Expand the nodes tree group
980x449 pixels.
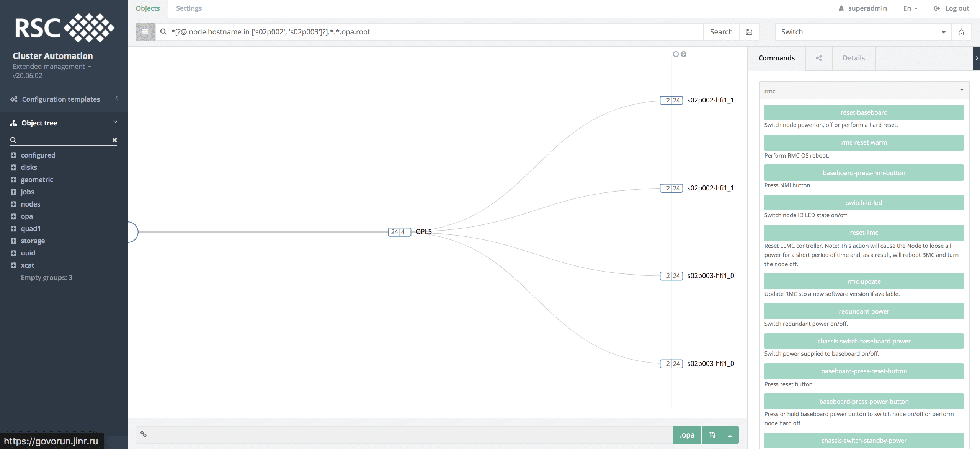(x=14, y=204)
